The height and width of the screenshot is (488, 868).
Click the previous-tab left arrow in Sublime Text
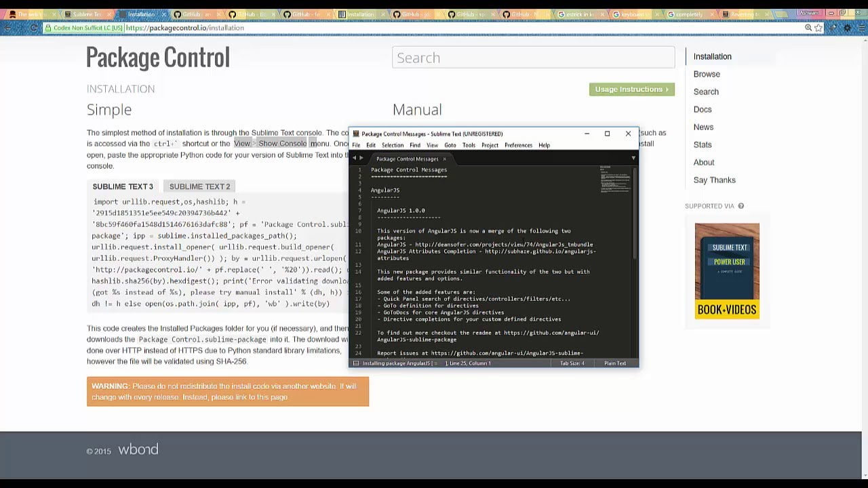[354, 158]
